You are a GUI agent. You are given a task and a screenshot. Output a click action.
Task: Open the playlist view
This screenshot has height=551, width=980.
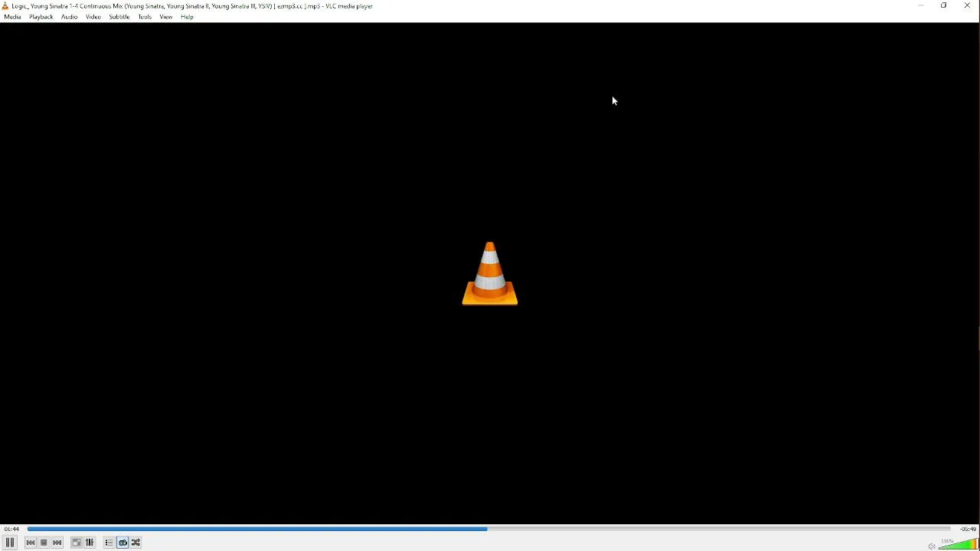pyautogui.click(x=109, y=543)
